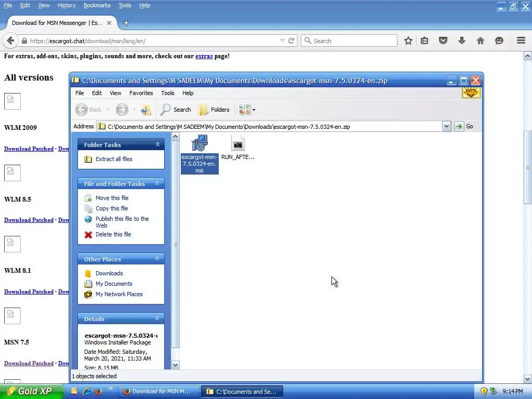Close the Download for MSN Messenger tab
Image resolution: width=532 pixels, height=399 pixels.
click(x=109, y=23)
